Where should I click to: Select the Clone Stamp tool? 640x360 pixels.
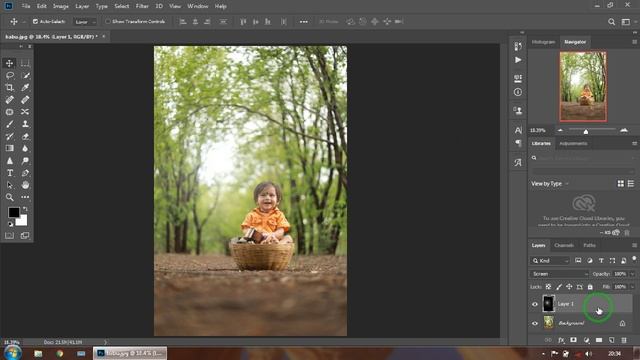pos(25,124)
